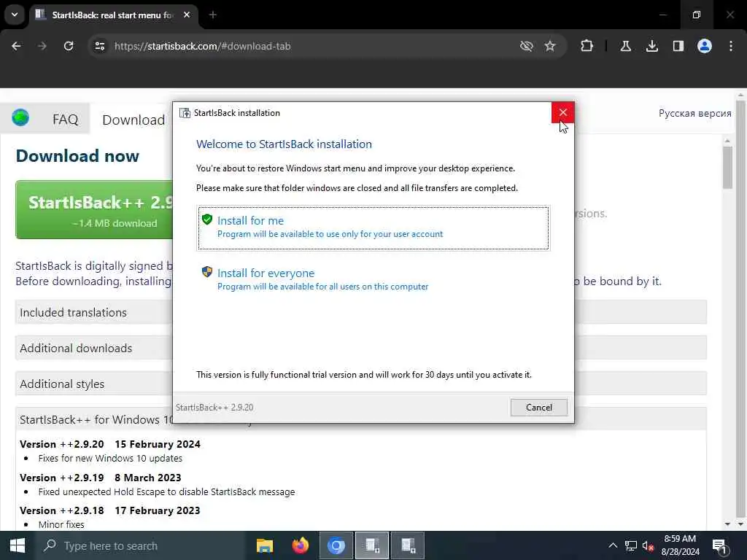The width and height of the screenshot is (747, 560).
Task: Open the tab search dropdown arrow
Action: (15, 15)
